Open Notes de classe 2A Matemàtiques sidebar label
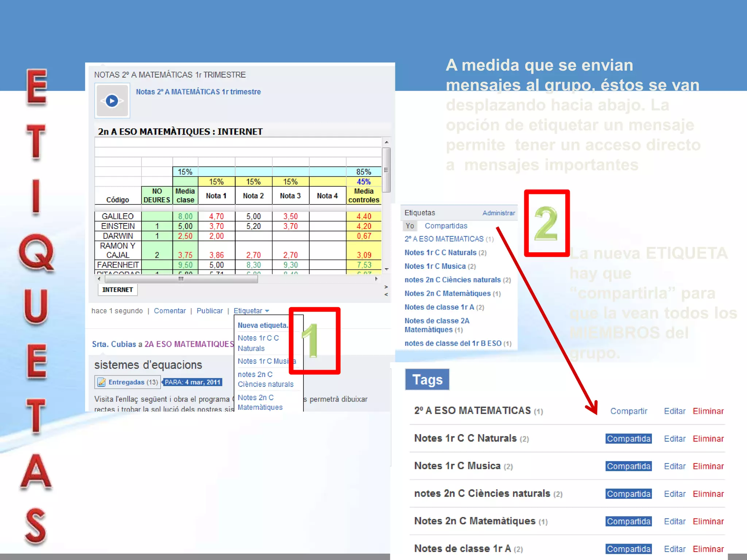 click(437, 325)
